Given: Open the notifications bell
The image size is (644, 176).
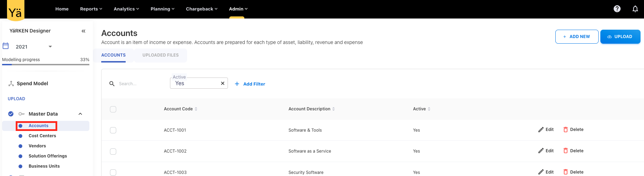Looking at the screenshot, I should click(635, 9).
